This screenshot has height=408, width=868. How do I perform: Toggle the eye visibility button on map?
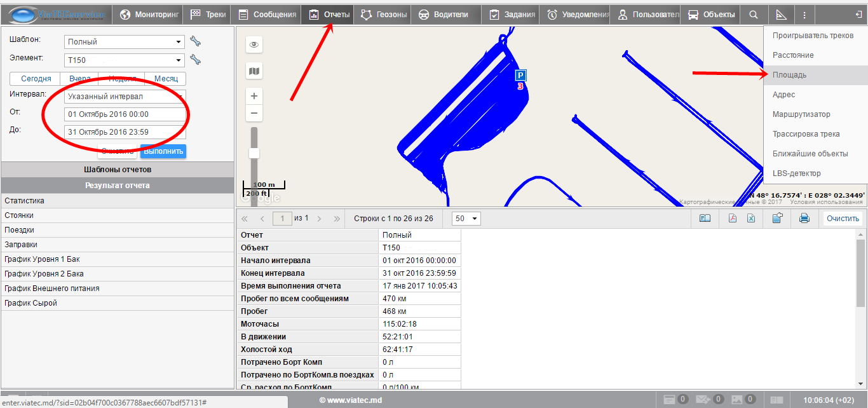[254, 44]
